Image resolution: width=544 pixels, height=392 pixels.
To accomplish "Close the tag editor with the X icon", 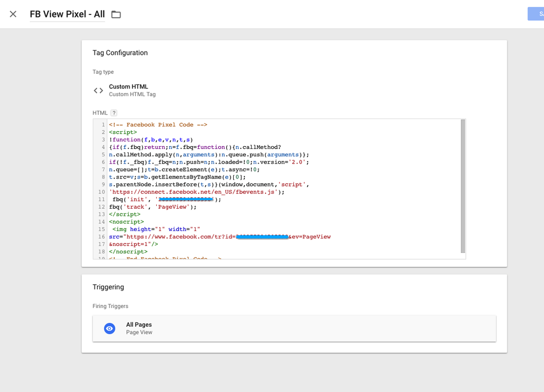I will tap(13, 14).
